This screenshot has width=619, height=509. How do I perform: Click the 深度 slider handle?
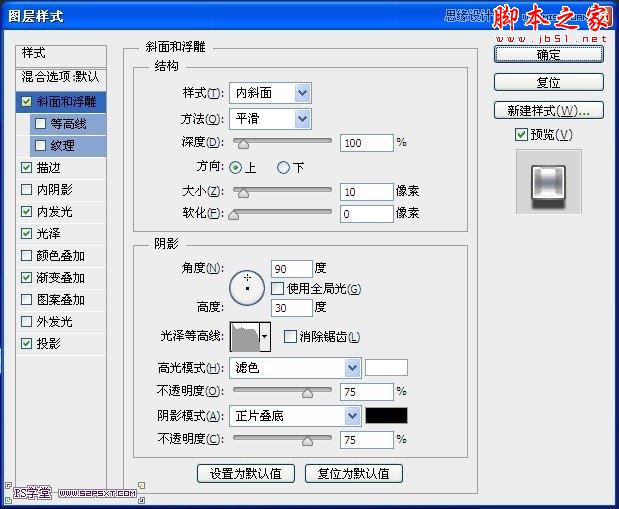tap(244, 144)
